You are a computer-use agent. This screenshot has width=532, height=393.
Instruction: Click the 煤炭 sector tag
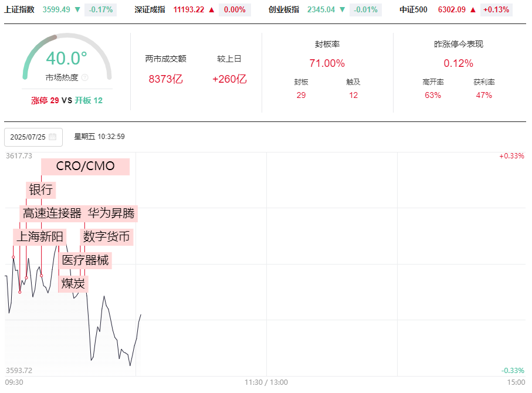click(x=73, y=284)
